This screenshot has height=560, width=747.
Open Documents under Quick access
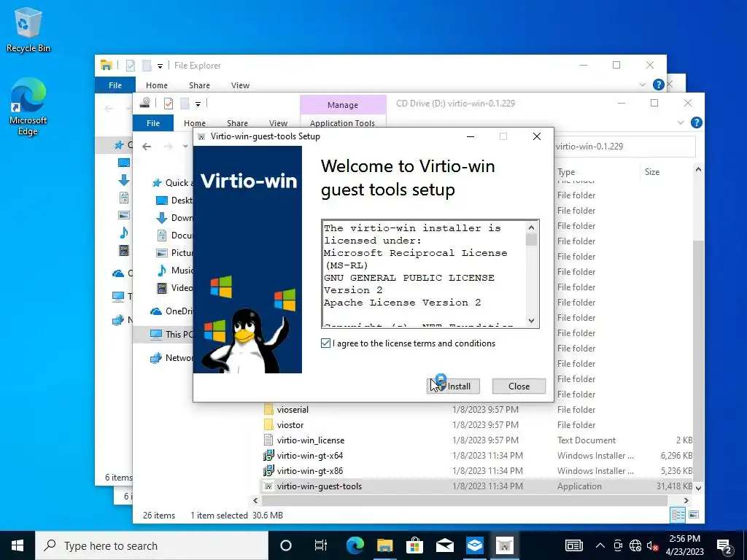[x=175, y=236]
